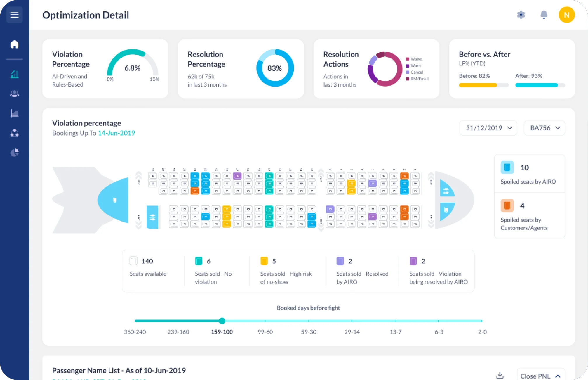Click the Resolution Actions donut chart

point(385,69)
